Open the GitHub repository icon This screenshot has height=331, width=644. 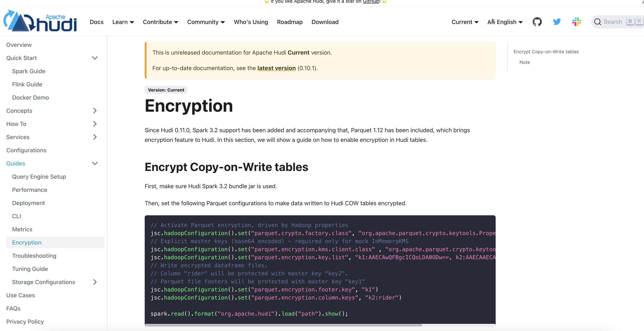pyautogui.click(x=537, y=22)
